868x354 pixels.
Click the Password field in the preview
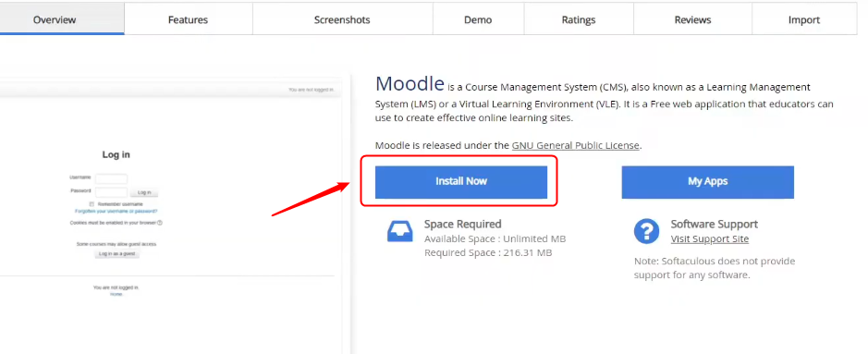click(111, 192)
